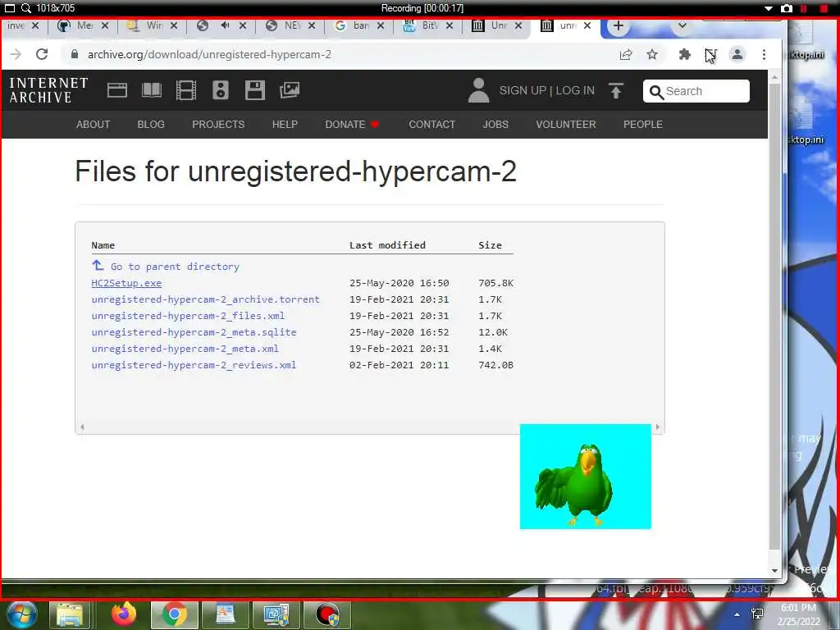This screenshot has width=840, height=630.
Task: Bookmark this page with star icon
Action: (x=652, y=54)
